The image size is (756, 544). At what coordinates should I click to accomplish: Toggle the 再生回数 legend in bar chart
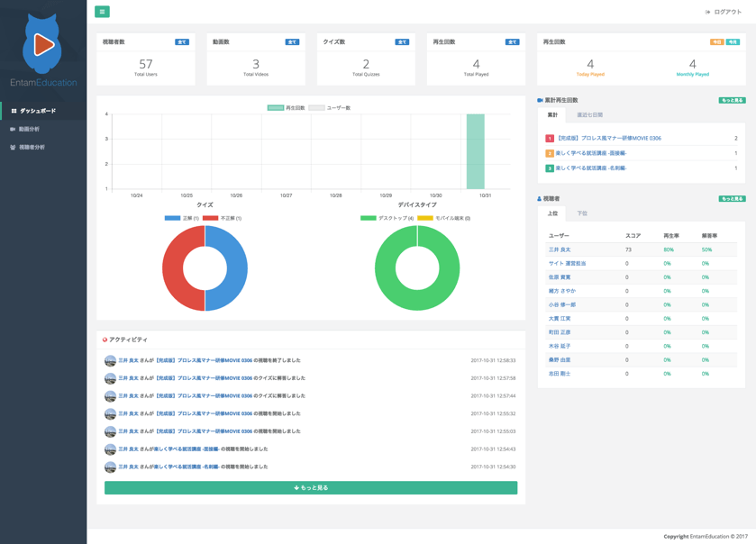tap(286, 107)
